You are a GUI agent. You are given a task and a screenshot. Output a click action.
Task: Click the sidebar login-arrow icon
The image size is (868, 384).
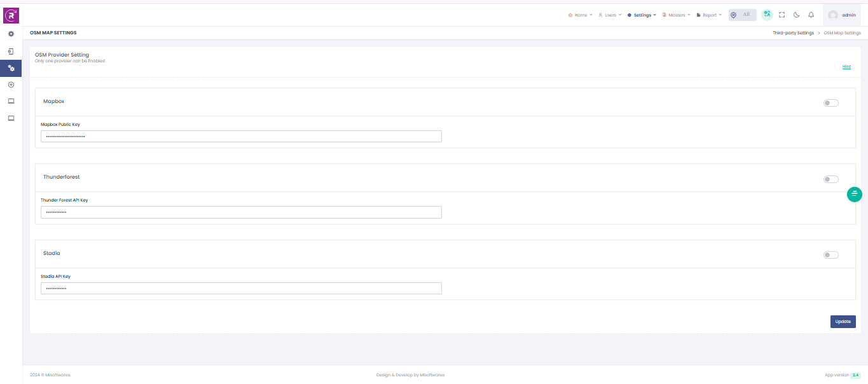tap(11, 51)
